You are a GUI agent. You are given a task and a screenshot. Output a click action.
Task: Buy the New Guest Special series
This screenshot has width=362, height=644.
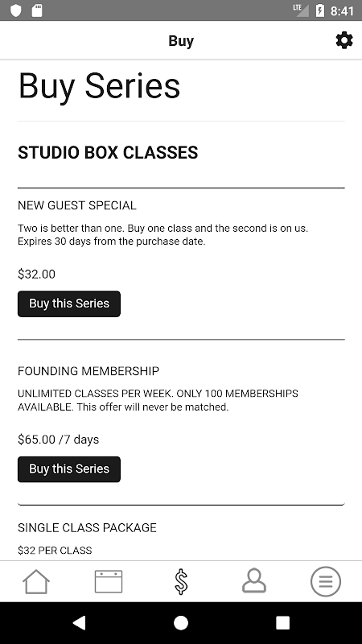(x=69, y=304)
